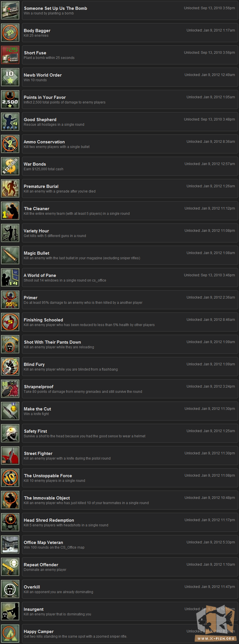The height and width of the screenshot is (644, 239).
Task: Click the Body Bagger achievement icon
Action: (10, 33)
